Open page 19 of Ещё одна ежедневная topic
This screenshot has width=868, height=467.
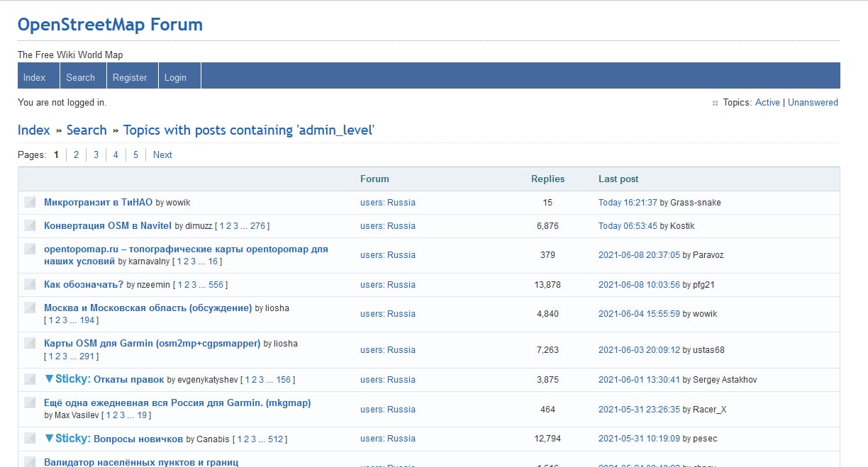click(142, 415)
